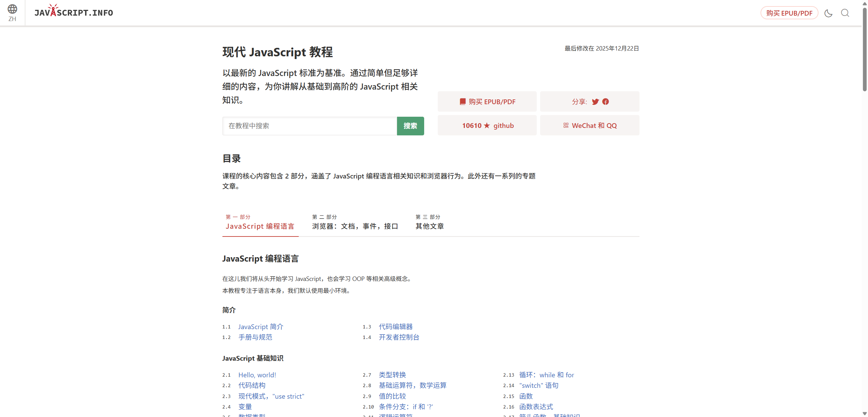The image size is (868, 417).
Task: Share on Twitter bird icon
Action: pos(595,102)
